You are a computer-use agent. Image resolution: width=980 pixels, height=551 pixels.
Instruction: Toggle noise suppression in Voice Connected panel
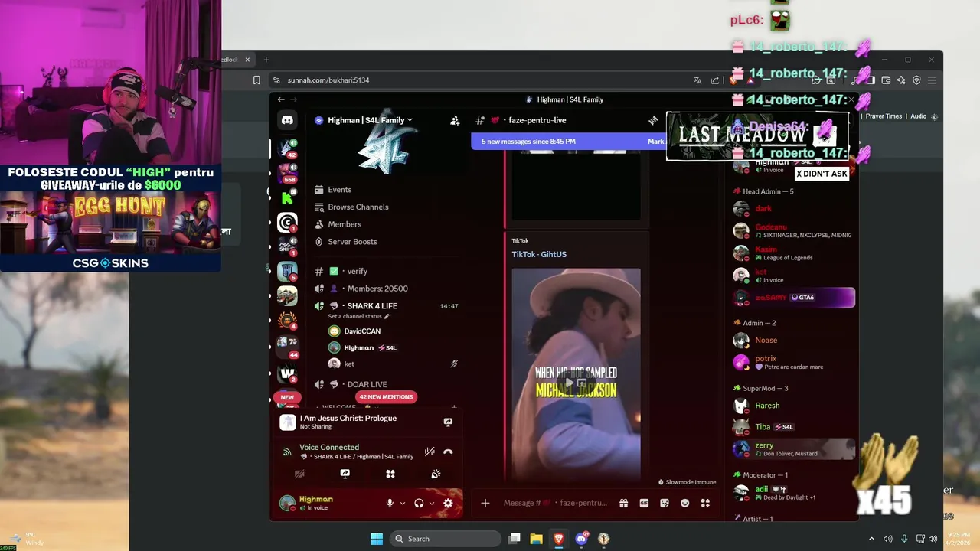click(x=430, y=452)
